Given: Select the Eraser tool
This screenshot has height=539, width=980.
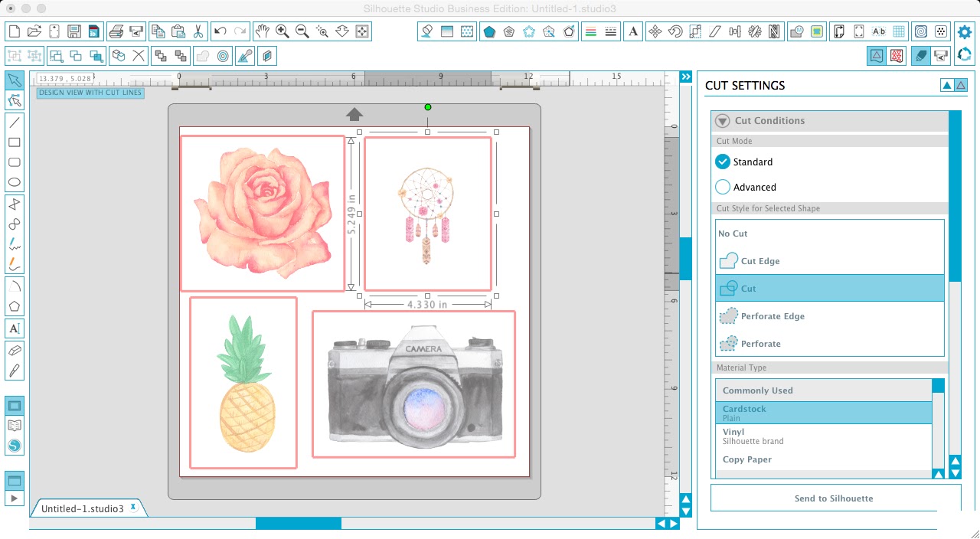Looking at the screenshot, I should pos(15,350).
